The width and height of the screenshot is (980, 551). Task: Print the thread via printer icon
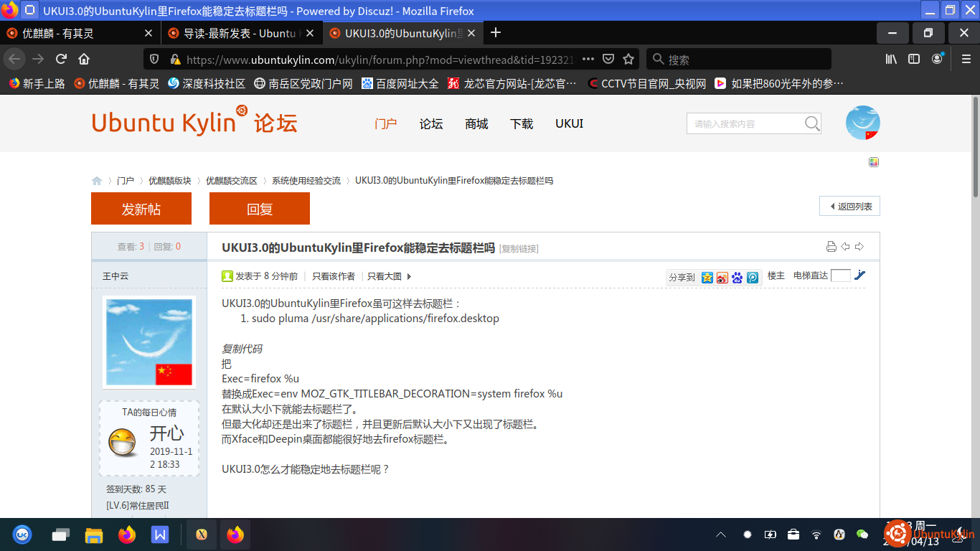pos(831,247)
